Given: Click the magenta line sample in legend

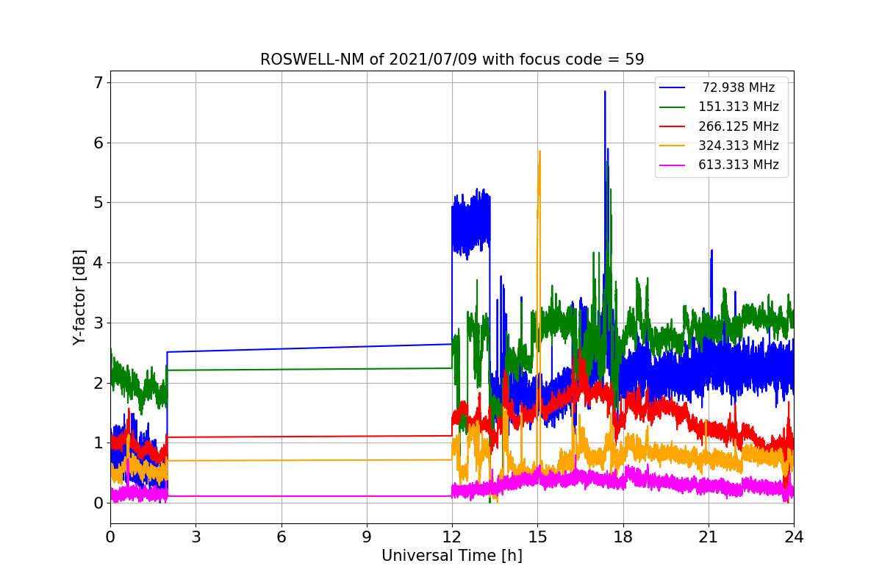Looking at the screenshot, I should coord(673,165).
